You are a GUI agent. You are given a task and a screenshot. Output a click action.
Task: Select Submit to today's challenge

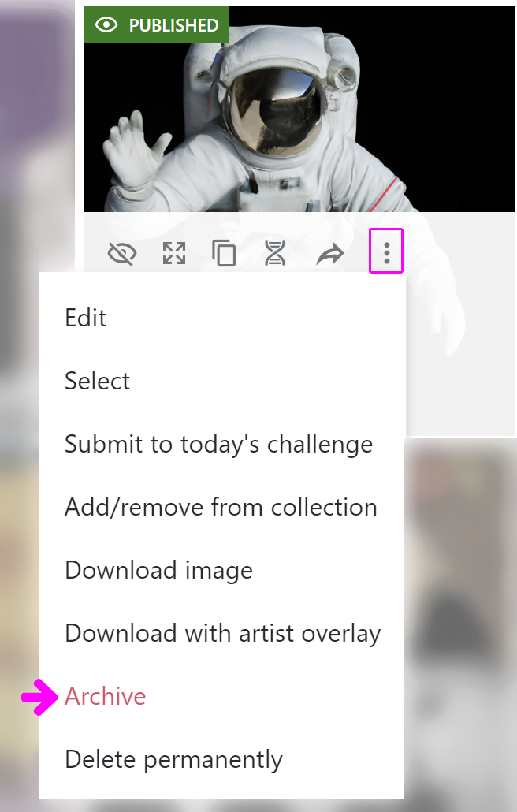click(218, 444)
